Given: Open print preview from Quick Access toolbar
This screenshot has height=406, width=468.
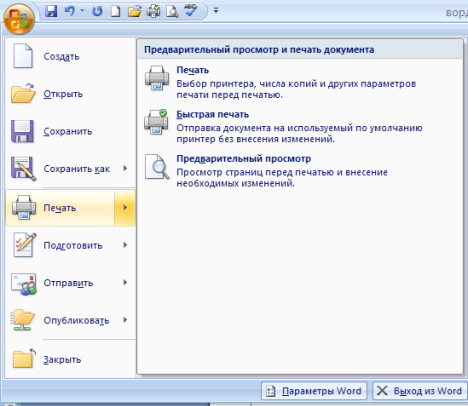Looking at the screenshot, I should (172, 11).
